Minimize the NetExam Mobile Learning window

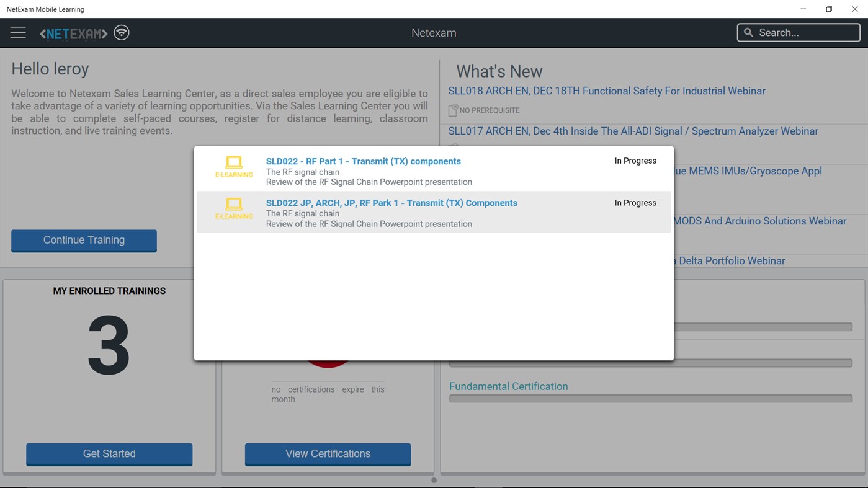tap(803, 9)
